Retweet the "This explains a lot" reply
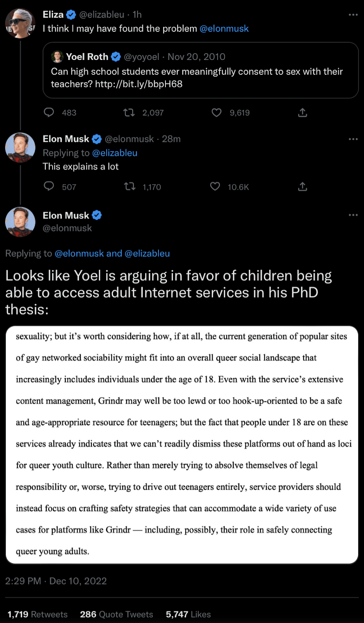Image resolution: width=364 pixels, height=623 pixels. click(x=130, y=187)
